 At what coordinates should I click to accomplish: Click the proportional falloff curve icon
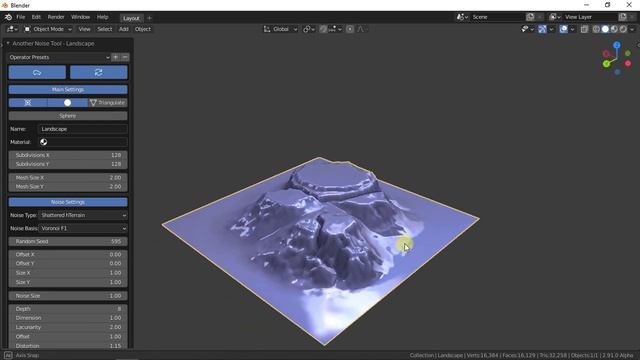pyautogui.click(x=361, y=29)
